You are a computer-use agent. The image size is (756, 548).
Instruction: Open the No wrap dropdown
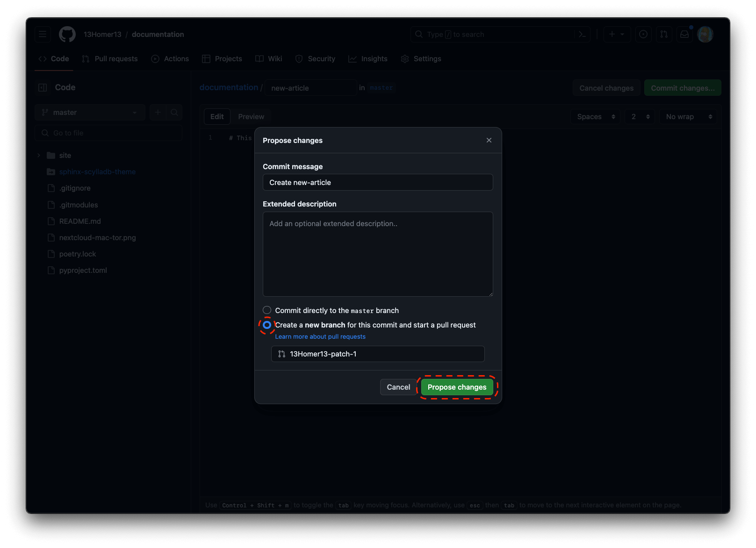coord(688,117)
